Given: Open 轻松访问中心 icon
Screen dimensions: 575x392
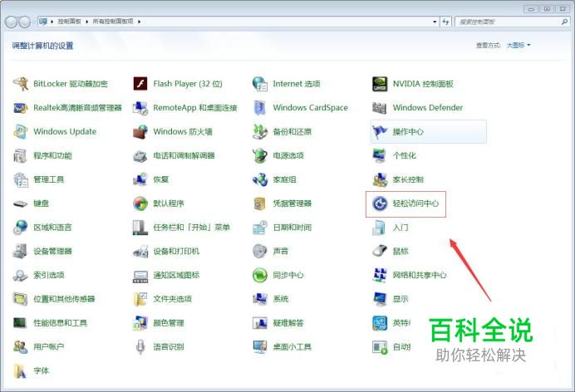Looking at the screenshot, I should 380,203.
